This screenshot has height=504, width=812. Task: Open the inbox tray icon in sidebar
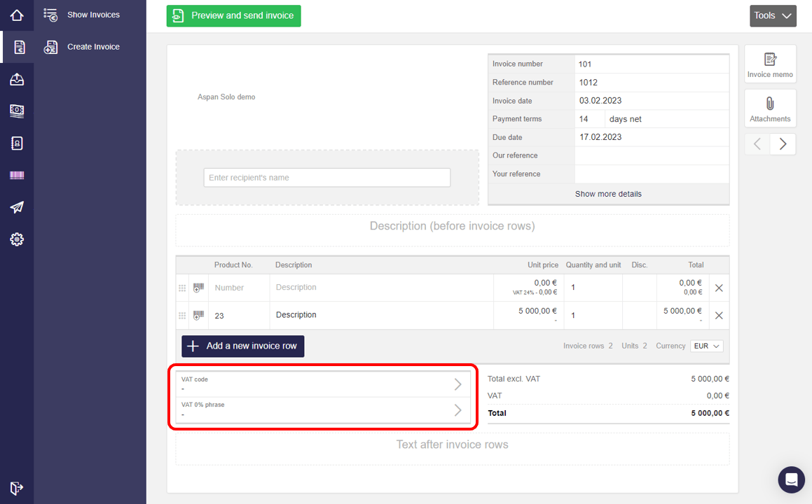pos(17,79)
